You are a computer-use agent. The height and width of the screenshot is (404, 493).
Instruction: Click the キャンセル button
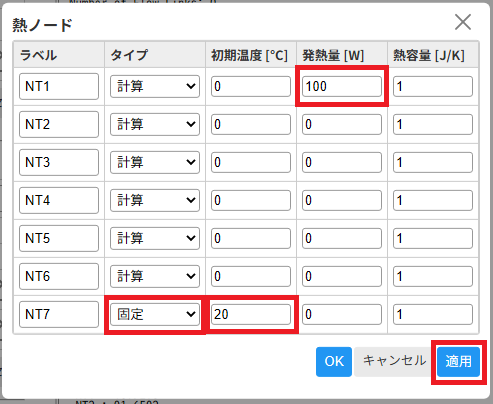394,362
